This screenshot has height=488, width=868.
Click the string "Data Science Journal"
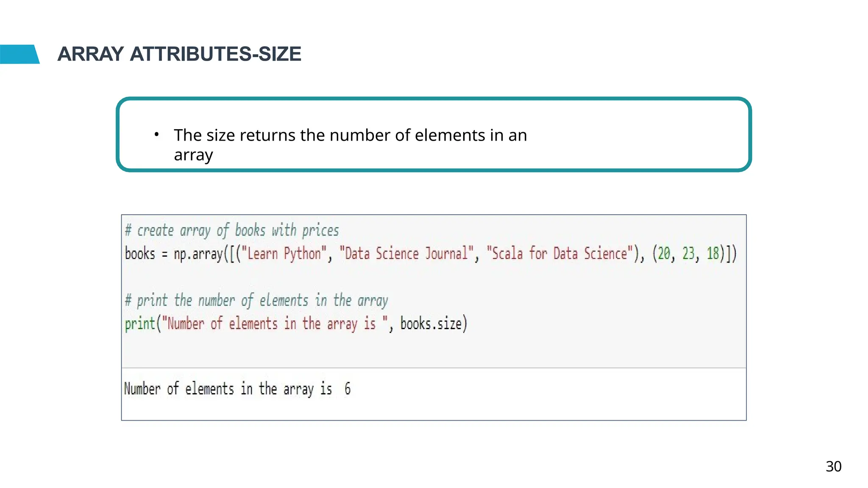tap(406, 254)
